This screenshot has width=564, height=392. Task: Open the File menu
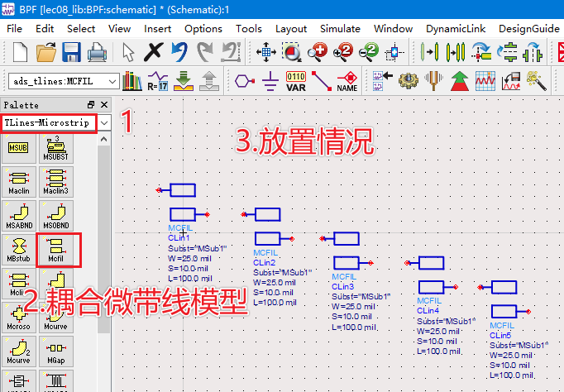coord(14,28)
